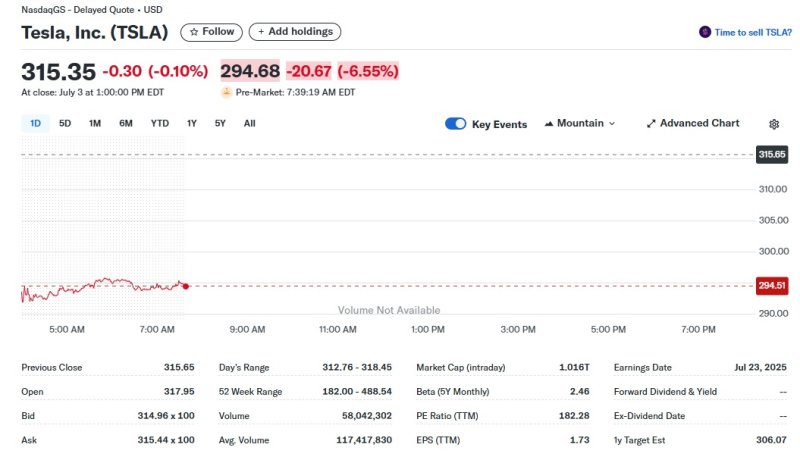Click the pre-market price 294.68
The height and width of the screenshot is (460, 800).
(x=250, y=71)
